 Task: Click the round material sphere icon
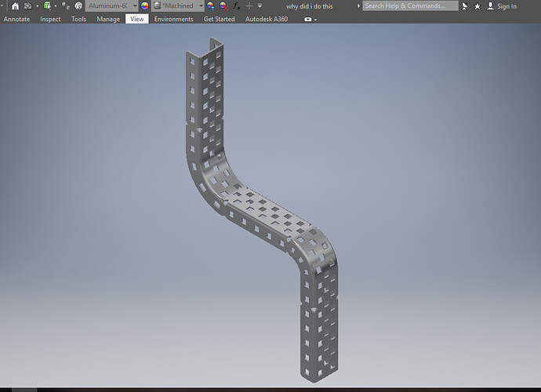[x=78, y=5]
